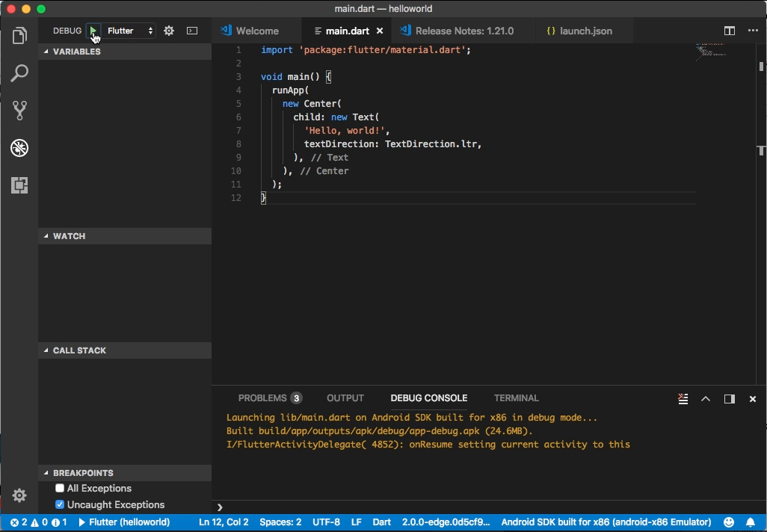
Task: Click the code minimap preview
Action: click(x=711, y=52)
